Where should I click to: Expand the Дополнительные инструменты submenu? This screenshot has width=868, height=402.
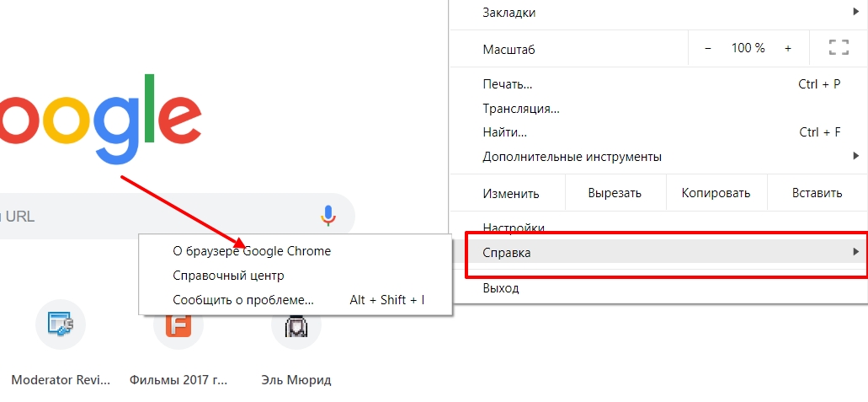click(657, 157)
